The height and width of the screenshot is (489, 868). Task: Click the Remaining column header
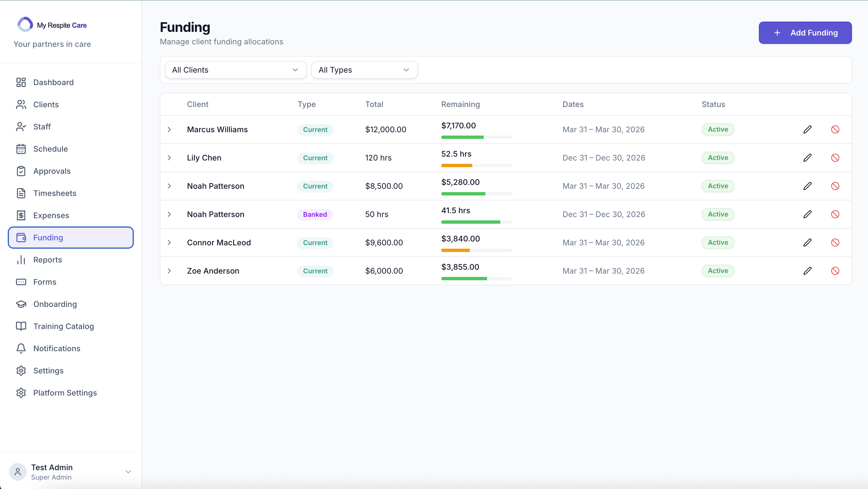click(460, 104)
